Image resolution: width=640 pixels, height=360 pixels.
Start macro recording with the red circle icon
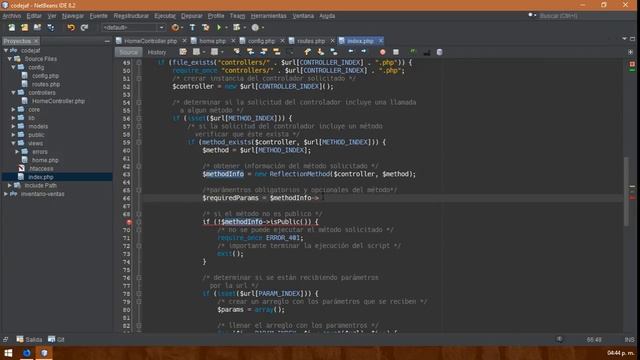coord(382,52)
